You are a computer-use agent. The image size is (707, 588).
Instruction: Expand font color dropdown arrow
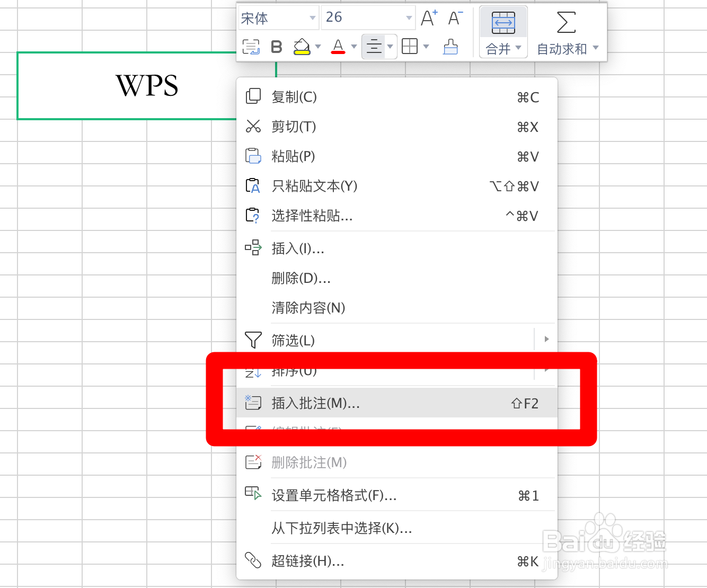point(354,47)
